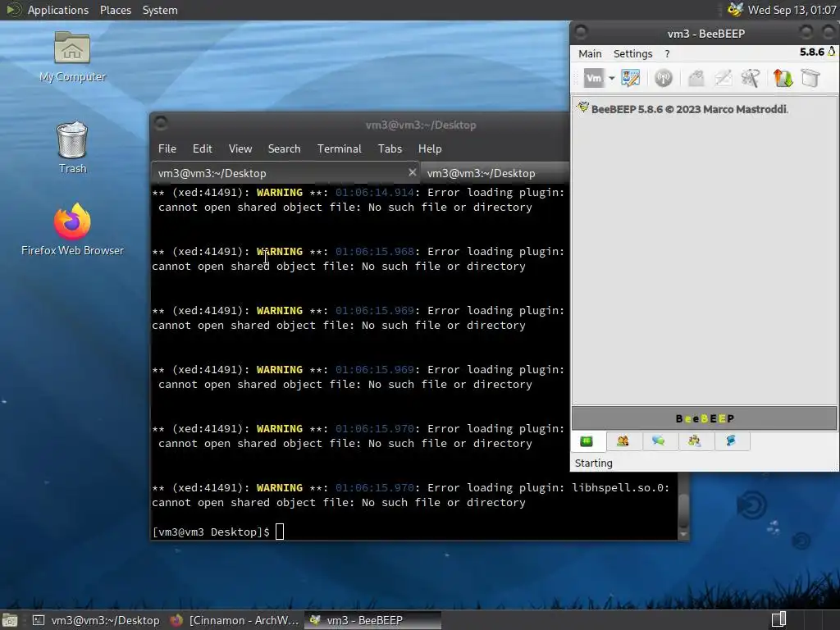Click the terminal scrollbar thumb

[683, 510]
